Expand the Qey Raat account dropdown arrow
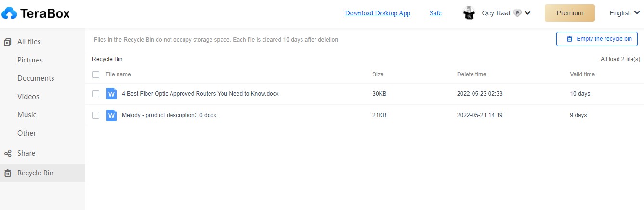644x210 pixels. pos(527,13)
